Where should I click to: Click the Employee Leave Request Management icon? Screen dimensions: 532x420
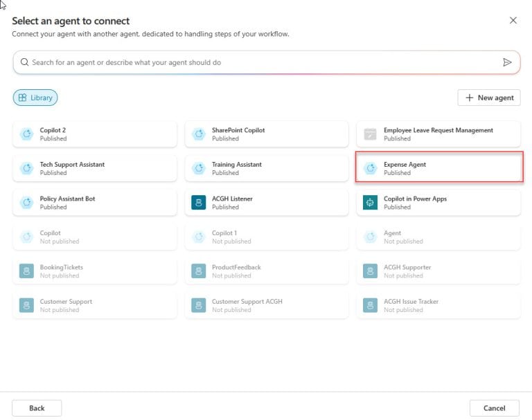pos(371,134)
